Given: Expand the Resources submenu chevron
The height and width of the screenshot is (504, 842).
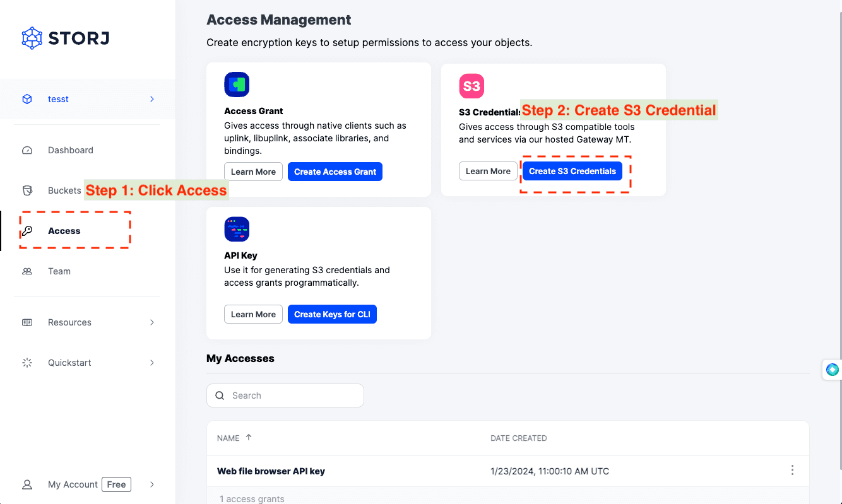Looking at the screenshot, I should pos(152,322).
